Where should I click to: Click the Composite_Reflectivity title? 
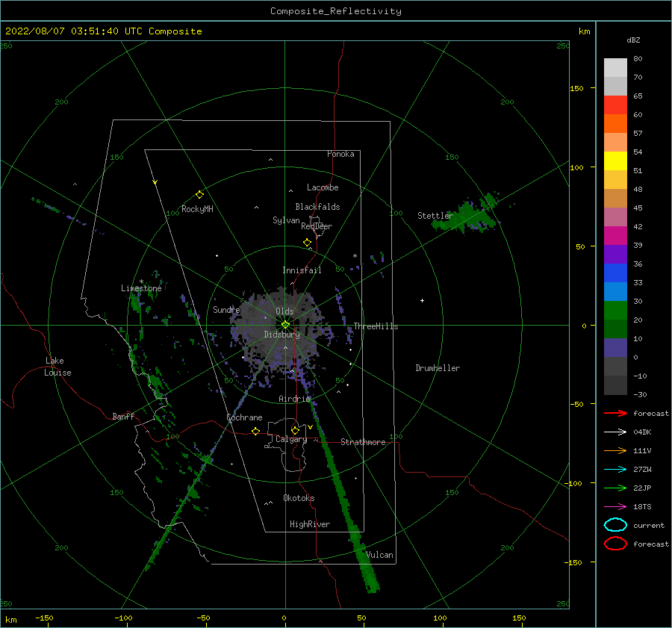(336, 11)
